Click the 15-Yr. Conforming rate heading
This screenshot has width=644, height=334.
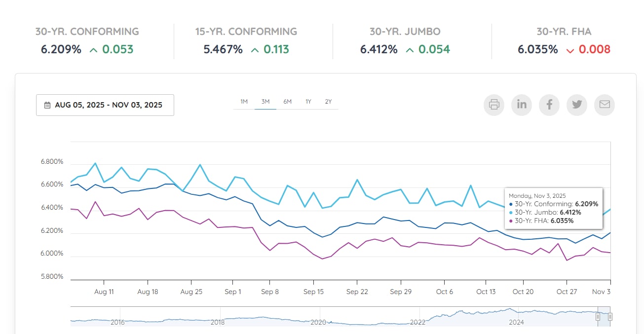pos(246,32)
